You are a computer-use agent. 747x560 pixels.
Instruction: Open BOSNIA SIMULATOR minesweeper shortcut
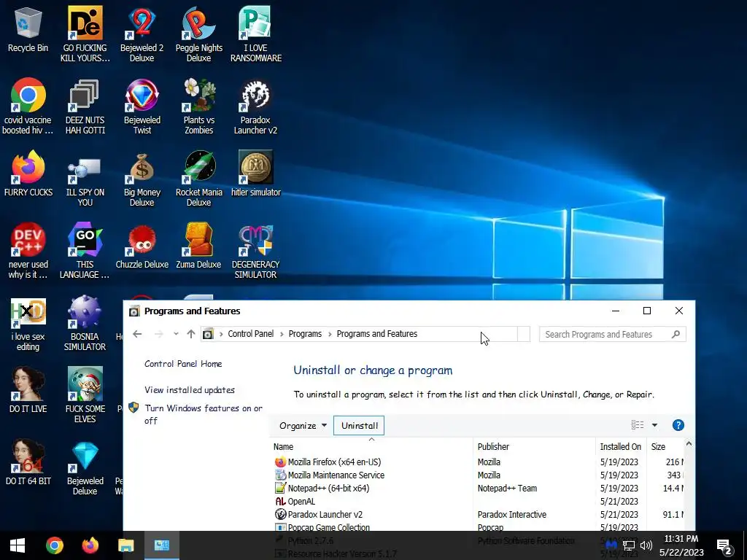coord(85,324)
